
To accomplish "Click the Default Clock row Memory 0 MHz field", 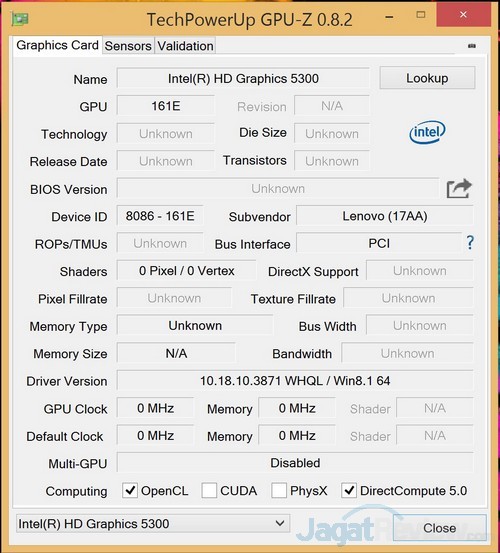I will tap(297, 436).
